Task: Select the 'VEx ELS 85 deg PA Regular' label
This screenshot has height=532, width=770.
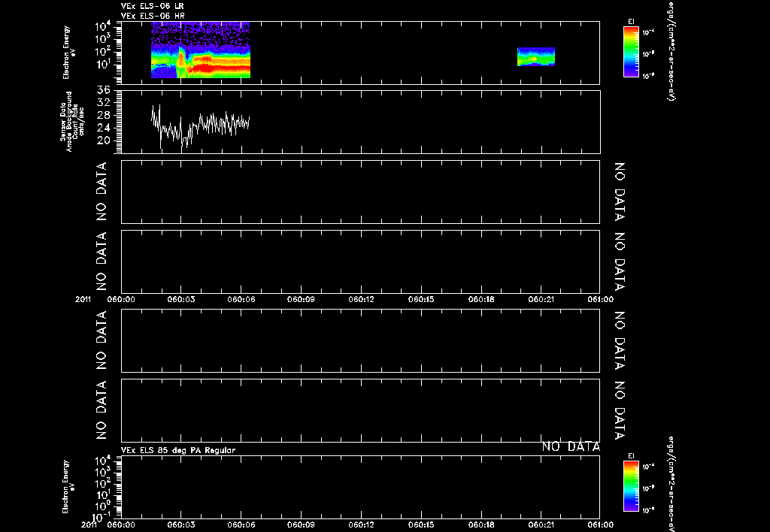Action: 178,450
